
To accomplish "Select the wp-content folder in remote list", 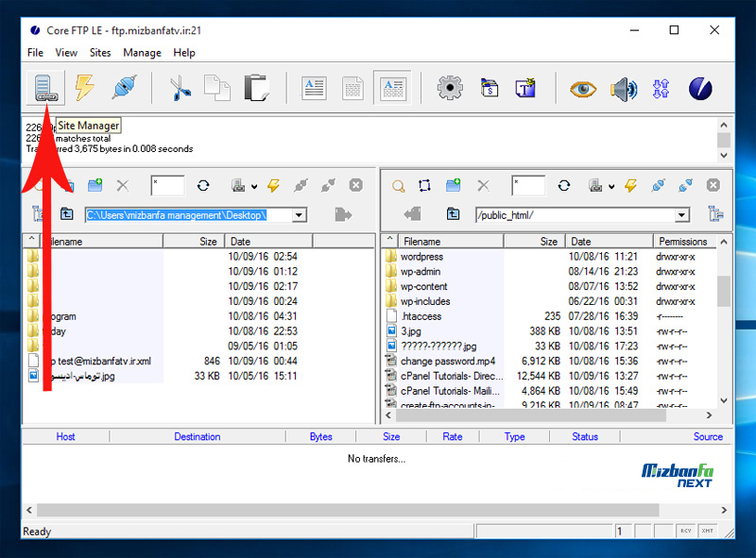I will coord(423,287).
